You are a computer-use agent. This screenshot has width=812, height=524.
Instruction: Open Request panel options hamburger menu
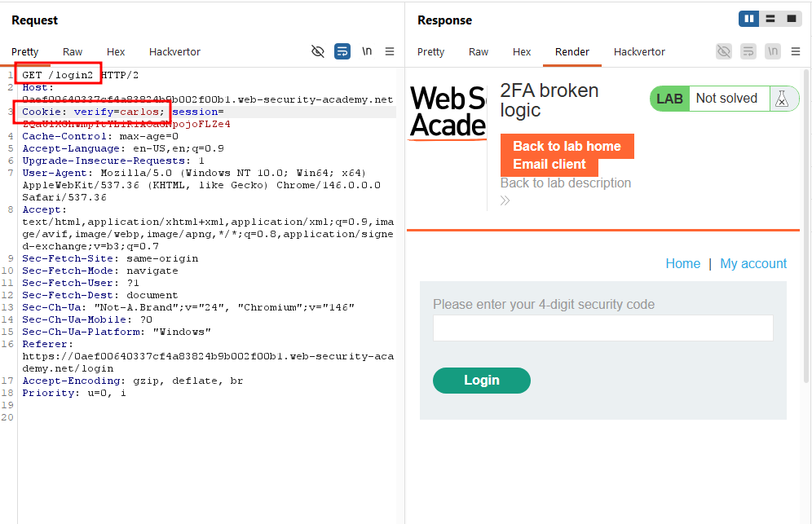coord(390,51)
